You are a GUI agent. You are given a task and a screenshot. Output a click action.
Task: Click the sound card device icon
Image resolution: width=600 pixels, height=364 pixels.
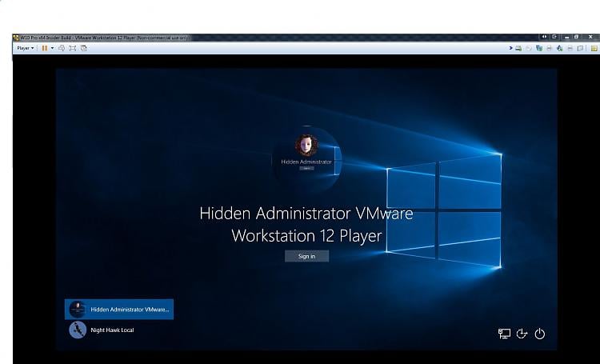click(x=559, y=48)
